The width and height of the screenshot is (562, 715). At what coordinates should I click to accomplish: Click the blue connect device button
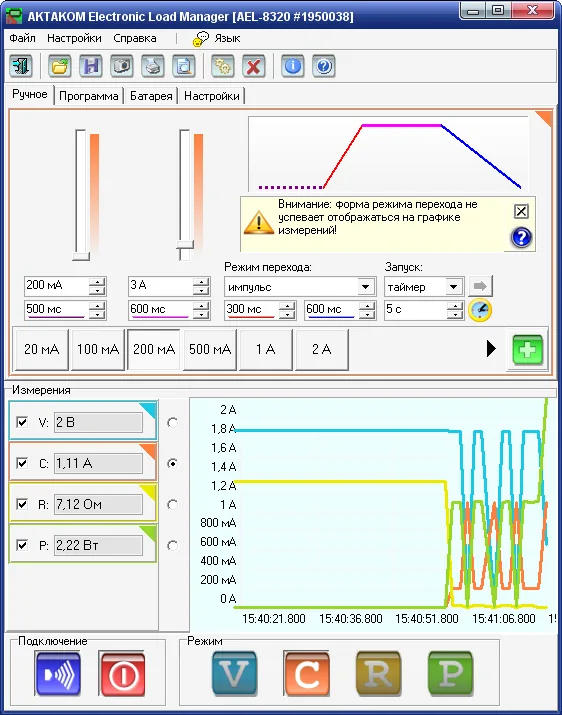(57, 674)
